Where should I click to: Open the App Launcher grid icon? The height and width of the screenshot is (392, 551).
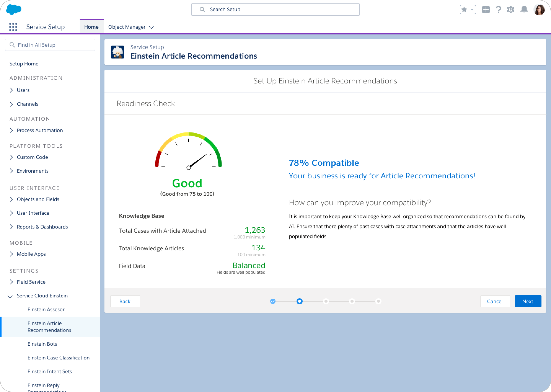pos(13,27)
